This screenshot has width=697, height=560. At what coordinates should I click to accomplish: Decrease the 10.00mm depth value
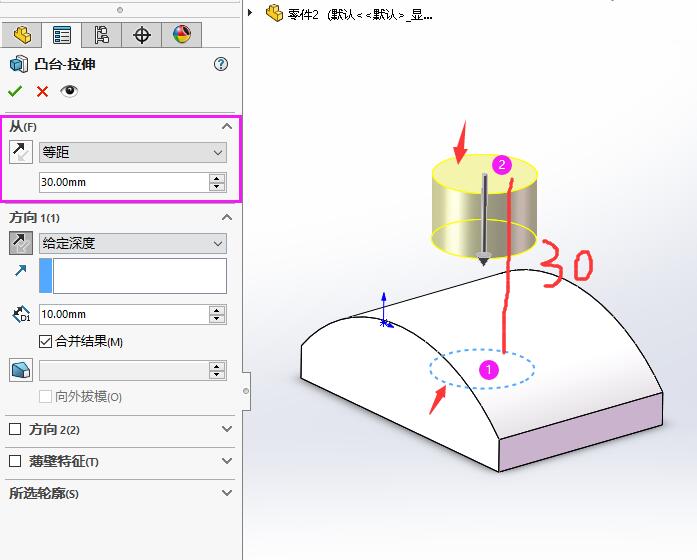point(217,319)
